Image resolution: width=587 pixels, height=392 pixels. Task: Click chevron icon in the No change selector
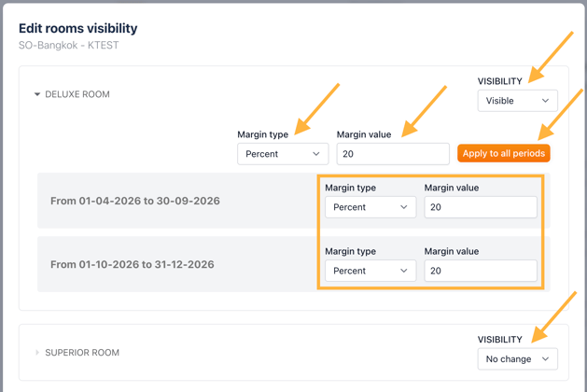(x=545, y=359)
